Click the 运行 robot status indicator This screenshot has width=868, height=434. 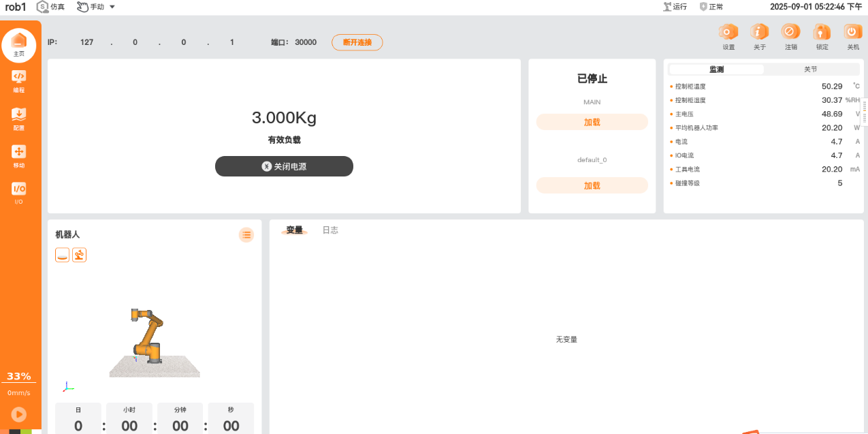tap(675, 7)
